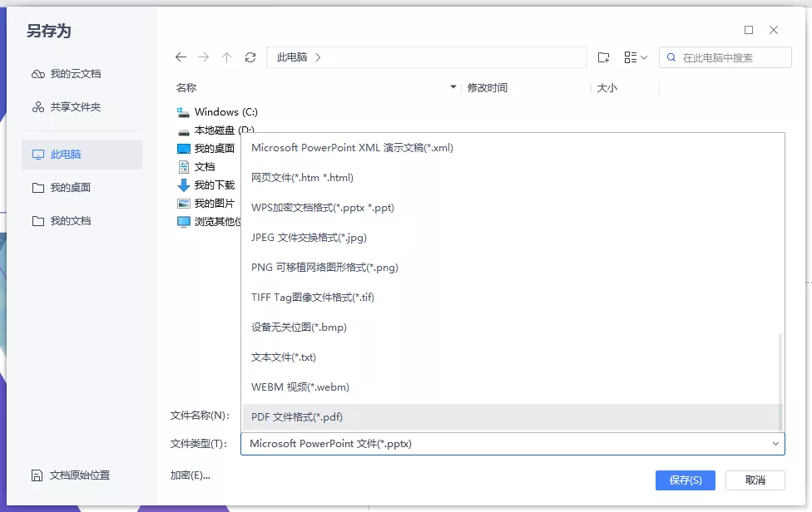
Task: Close the 另存为 dialog
Action: tap(774, 30)
